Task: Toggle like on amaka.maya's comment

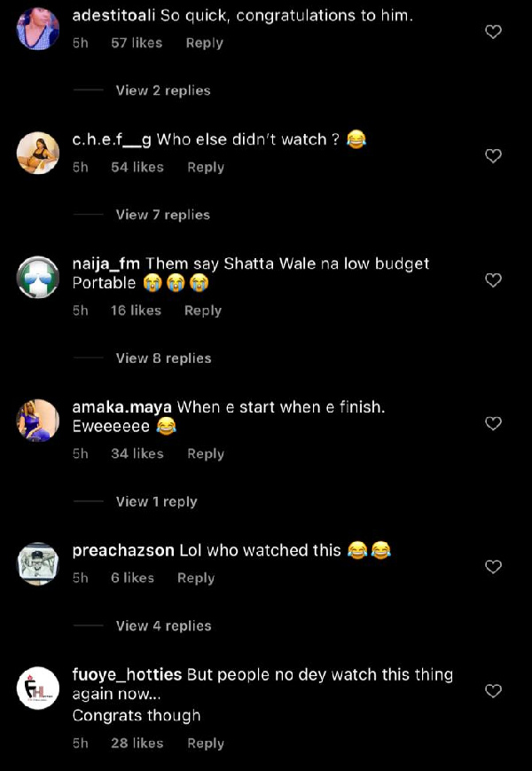Action: click(x=494, y=423)
